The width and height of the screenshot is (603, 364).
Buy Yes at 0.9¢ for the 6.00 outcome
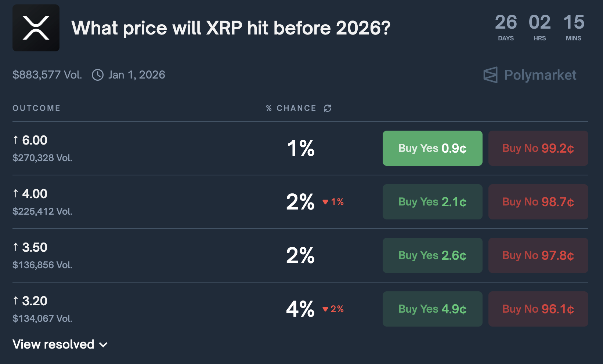[x=432, y=148]
